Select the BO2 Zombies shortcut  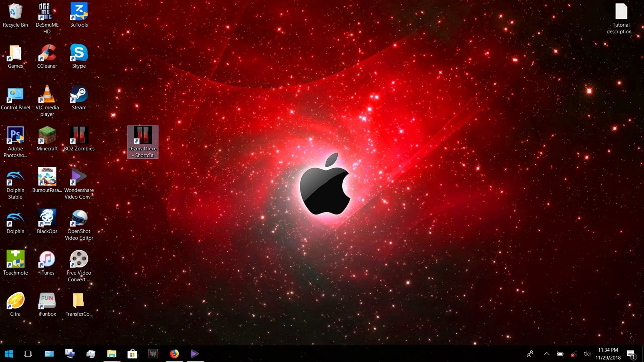click(x=79, y=139)
